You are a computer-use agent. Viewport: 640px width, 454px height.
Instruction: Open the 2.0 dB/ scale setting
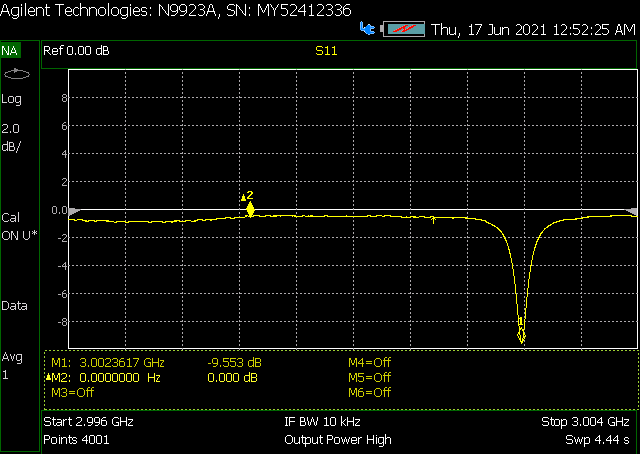(12, 137)
